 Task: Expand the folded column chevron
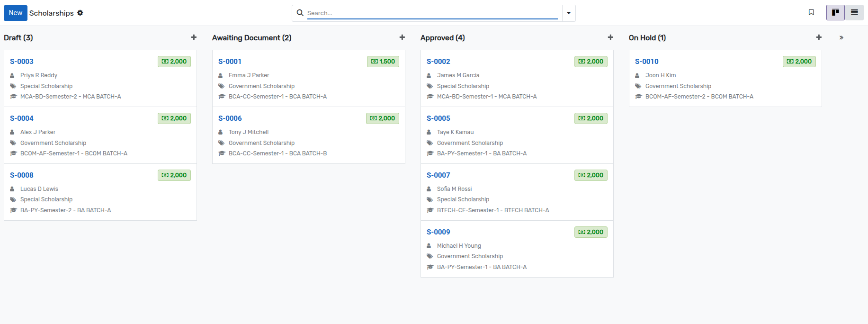click(x=841, y=37)
